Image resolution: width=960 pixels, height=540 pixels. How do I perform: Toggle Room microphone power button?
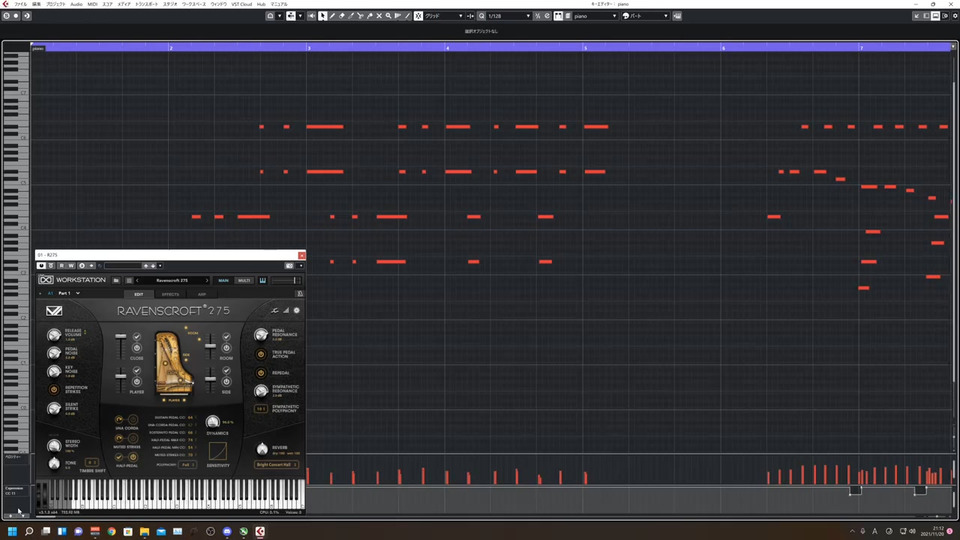click(227, 348)
